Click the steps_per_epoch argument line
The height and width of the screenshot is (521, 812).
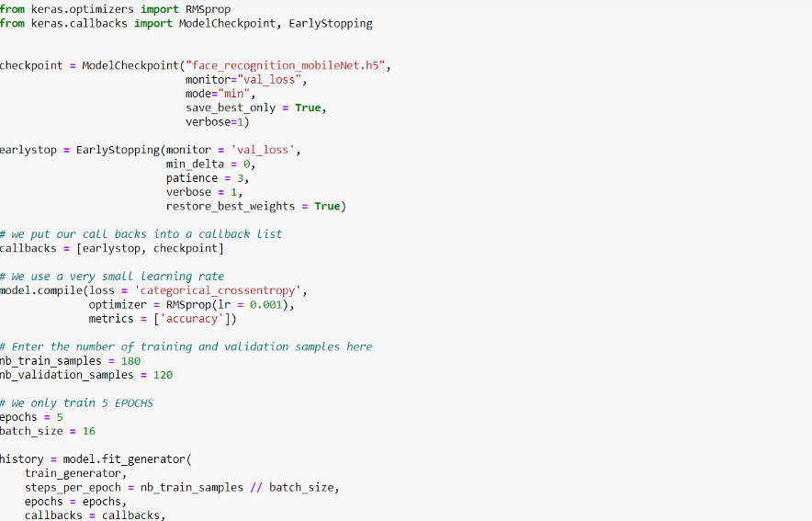tap(182, 488)
